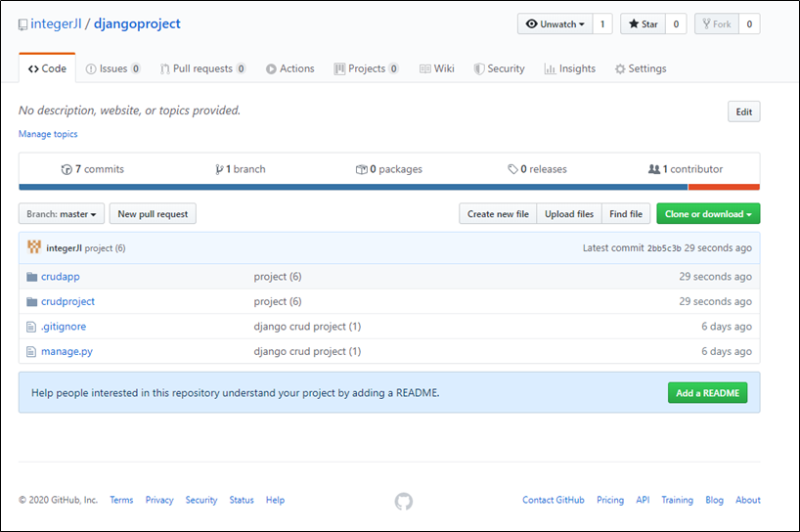
Task: Click Find file button
Action: coord(626,214)
